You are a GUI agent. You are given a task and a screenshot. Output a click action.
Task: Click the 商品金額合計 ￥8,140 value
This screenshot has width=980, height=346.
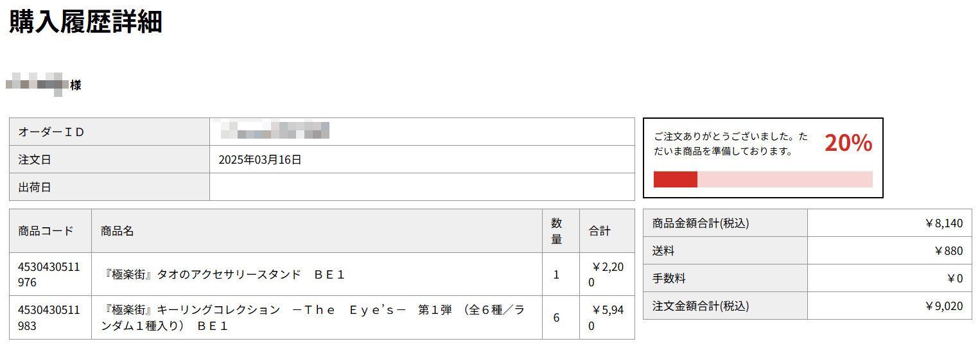944,223
